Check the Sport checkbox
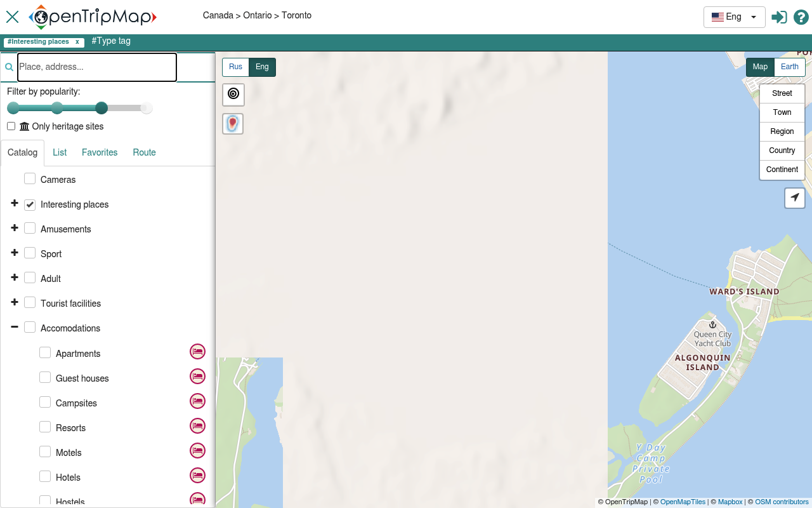The image size is (812, 508). coord(30,253)
